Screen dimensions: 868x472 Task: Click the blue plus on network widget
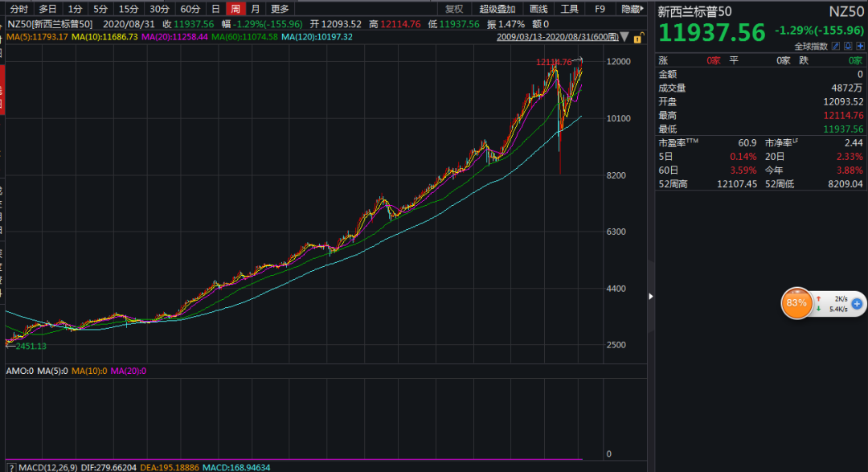click(x=857, y=303)
